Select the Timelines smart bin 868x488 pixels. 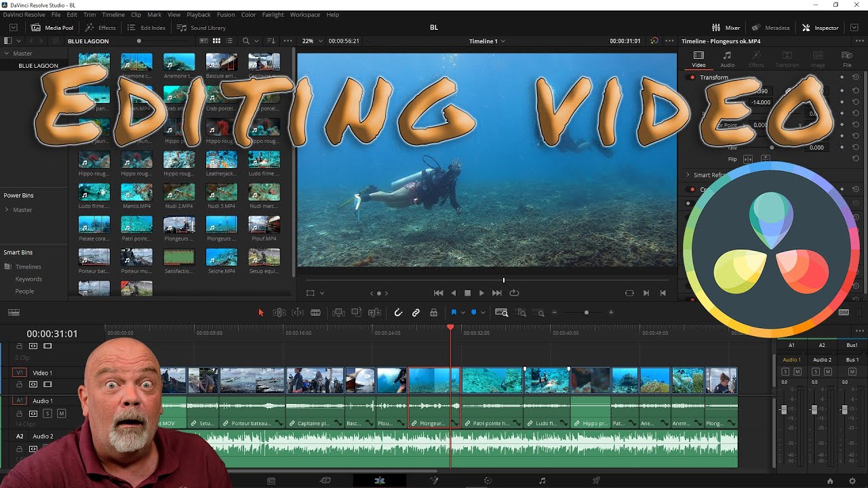[28, 267]
